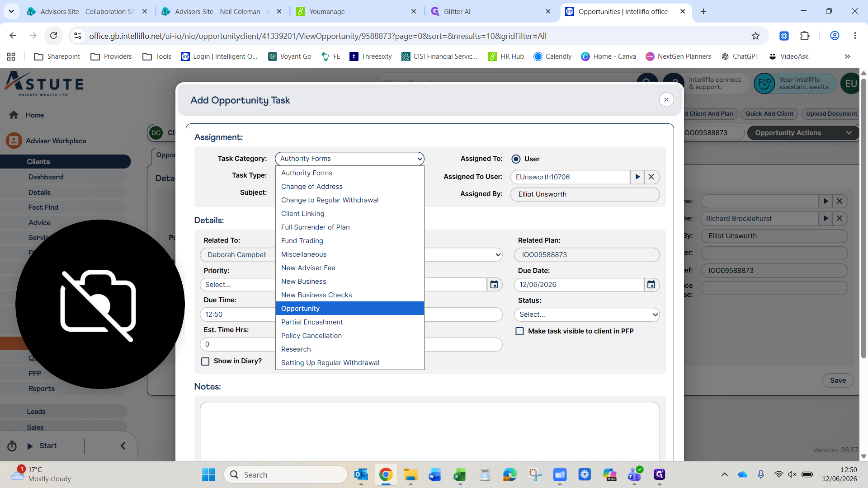Show hidden bookmarks chevron

point(847,56)
